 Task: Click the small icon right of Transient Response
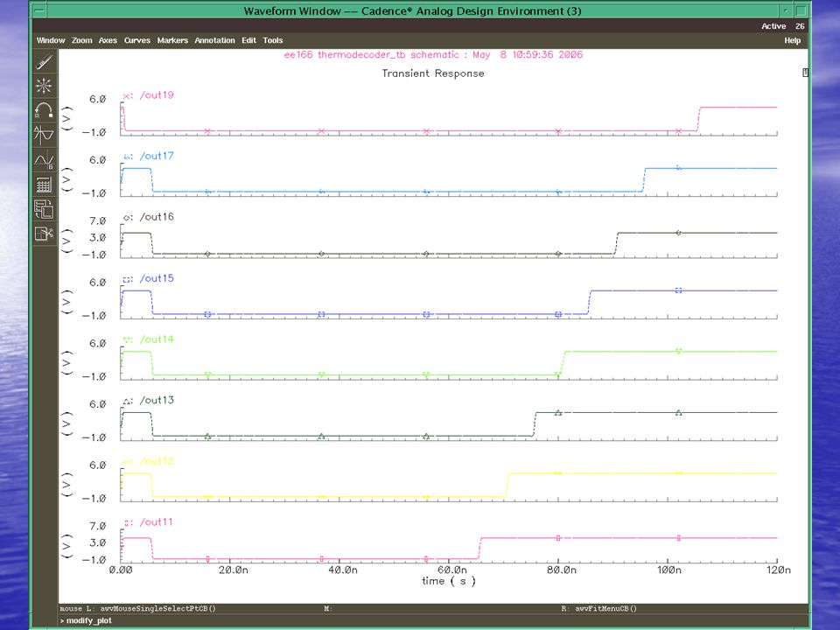coord(805,73)
